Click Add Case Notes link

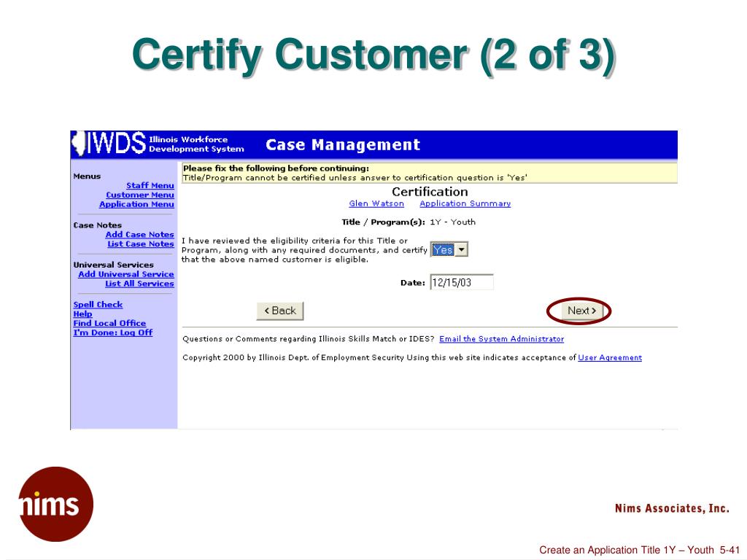click(139, 234)
